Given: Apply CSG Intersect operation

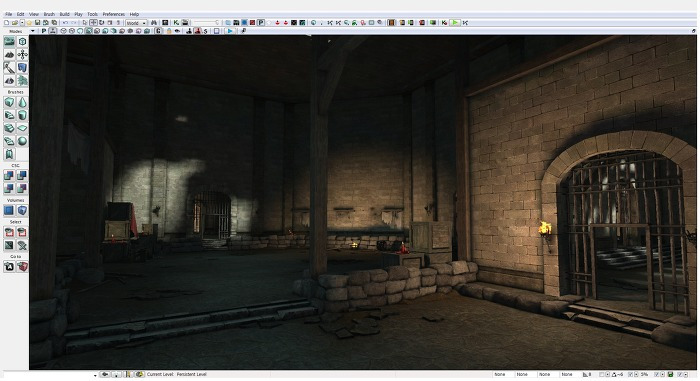Looking at the screenshot, I should point(9,188).
